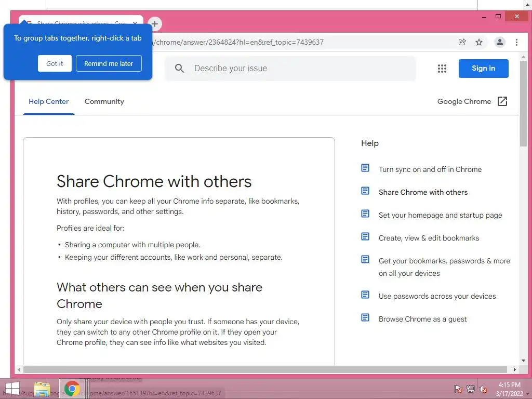Click the search magnifier icon
The image size is (532, 399).
click(x=179, y=69)
